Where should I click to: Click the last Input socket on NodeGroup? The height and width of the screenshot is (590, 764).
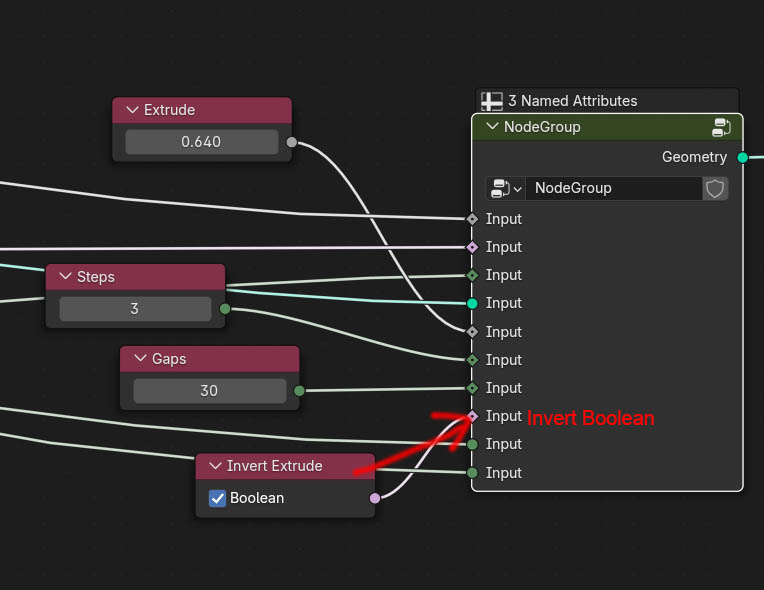[472, 473]
